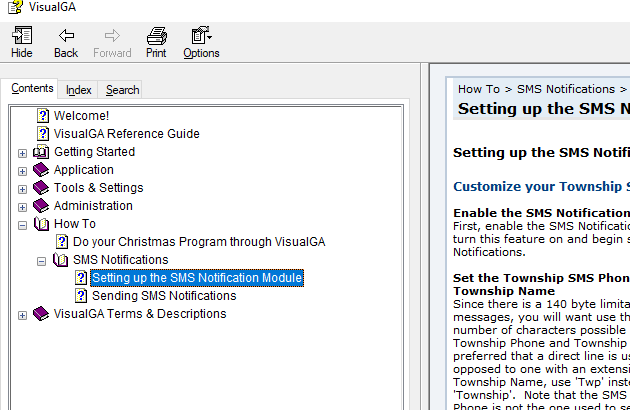The image size is (630, 410).
Task: Click the Hide toolbar icon
Action: 21,36
